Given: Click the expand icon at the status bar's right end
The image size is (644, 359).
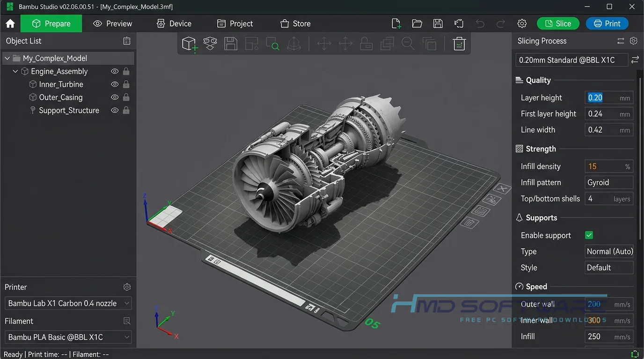Looking at the screenshot, I should click(635, 354).
